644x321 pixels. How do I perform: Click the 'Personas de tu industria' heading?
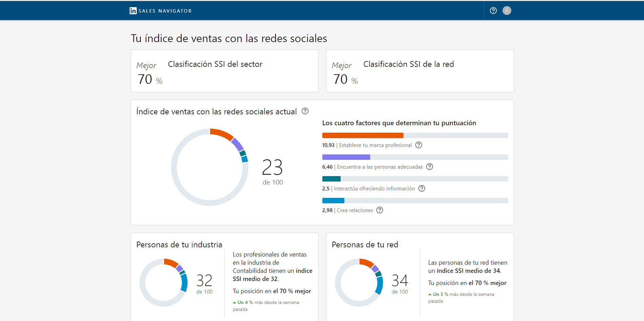pos(179,245)
